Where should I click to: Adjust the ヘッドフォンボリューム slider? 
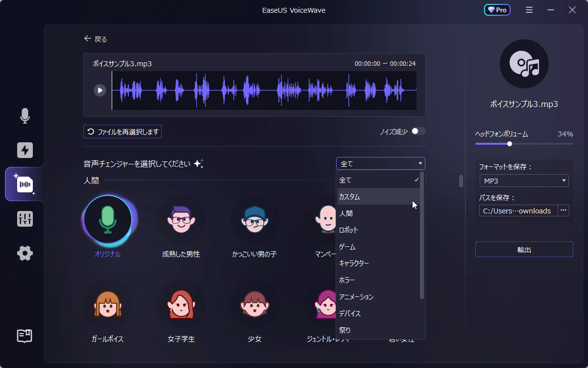click(x=510, y=144)
